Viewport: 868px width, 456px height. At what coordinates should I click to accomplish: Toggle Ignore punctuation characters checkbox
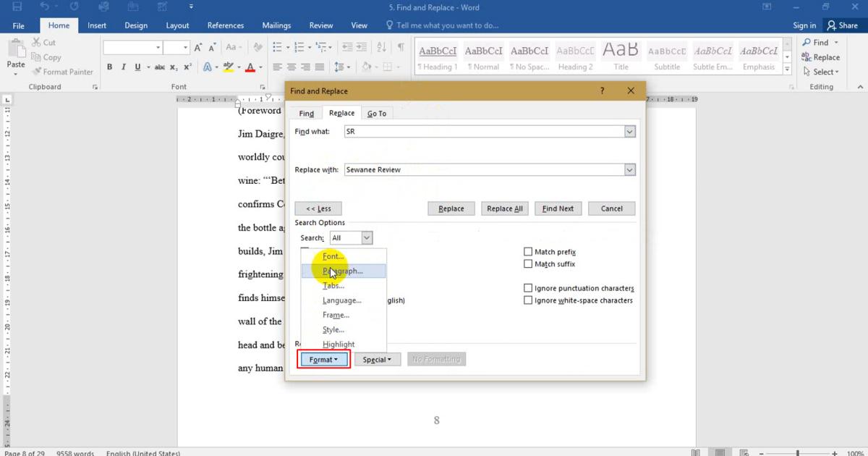[528, 288]
